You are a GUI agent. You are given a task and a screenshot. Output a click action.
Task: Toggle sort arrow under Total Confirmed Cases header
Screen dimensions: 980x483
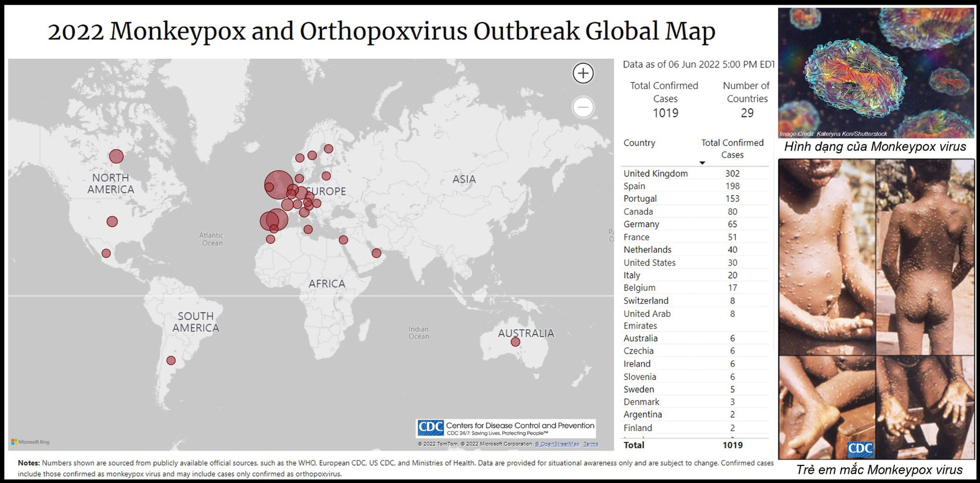coord(702,163)
